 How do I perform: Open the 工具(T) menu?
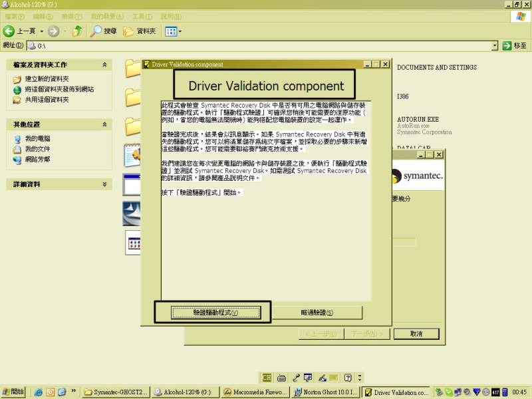(x=142, y=16)
